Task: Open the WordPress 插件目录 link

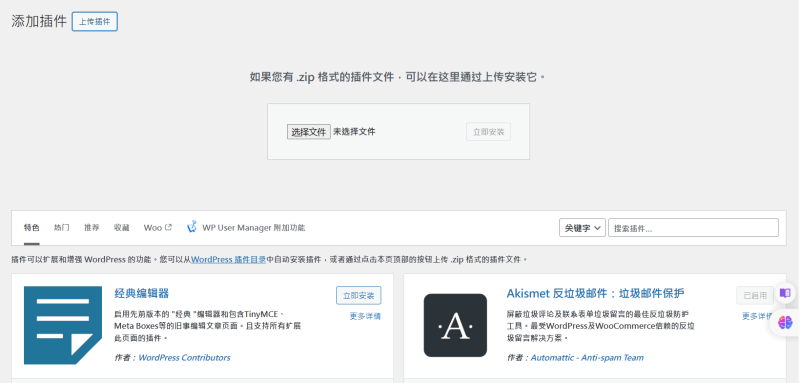Action: point(229,259)
